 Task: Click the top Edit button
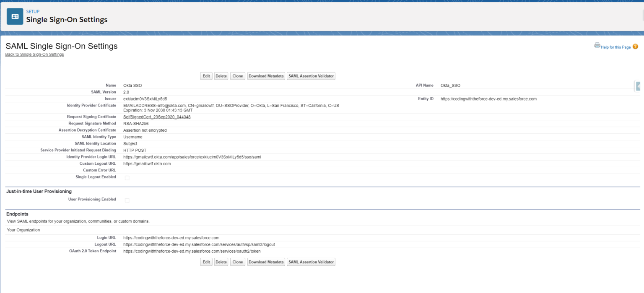coord(206,76)
